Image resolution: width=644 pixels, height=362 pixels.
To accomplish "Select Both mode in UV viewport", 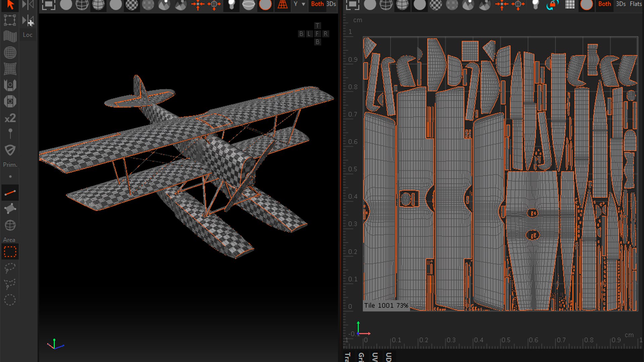I will (x=605, y=4).
